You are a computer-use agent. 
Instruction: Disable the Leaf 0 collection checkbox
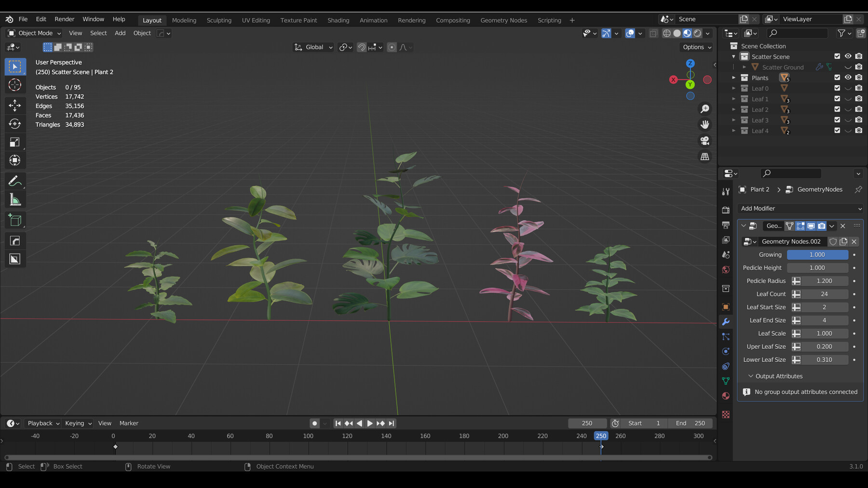837,88
